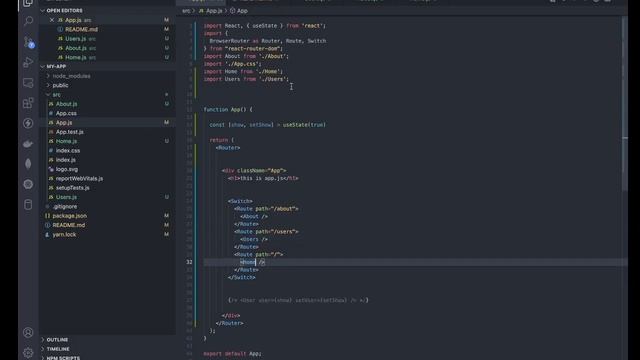Open App.css in the file tree
This screenshot has height=360, width=640.
107,113
